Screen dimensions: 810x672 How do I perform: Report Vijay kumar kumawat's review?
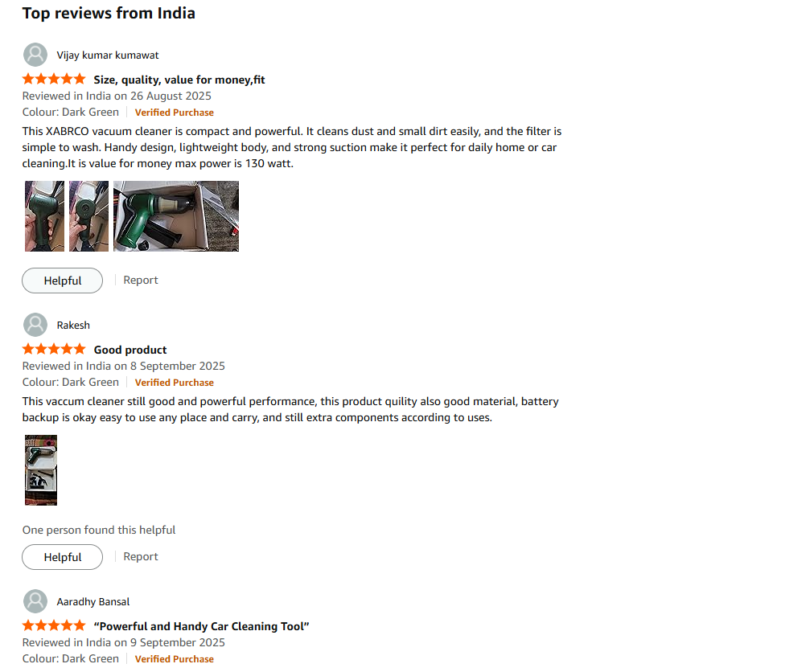coord(141,281)
